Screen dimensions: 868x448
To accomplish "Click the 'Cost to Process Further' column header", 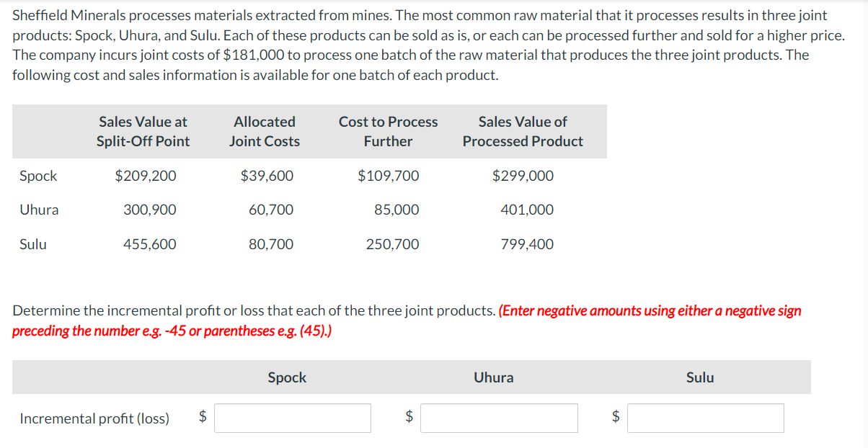I will 389,132.
